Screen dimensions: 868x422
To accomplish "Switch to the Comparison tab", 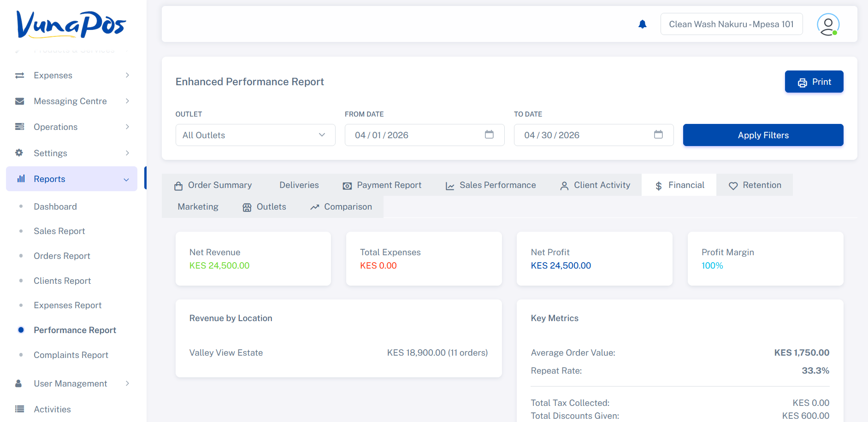I will (341, 207).
